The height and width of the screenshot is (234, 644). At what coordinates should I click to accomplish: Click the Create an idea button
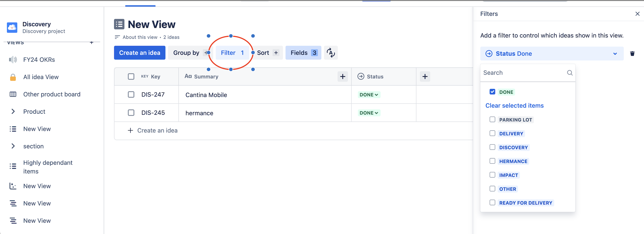point(140,53)
